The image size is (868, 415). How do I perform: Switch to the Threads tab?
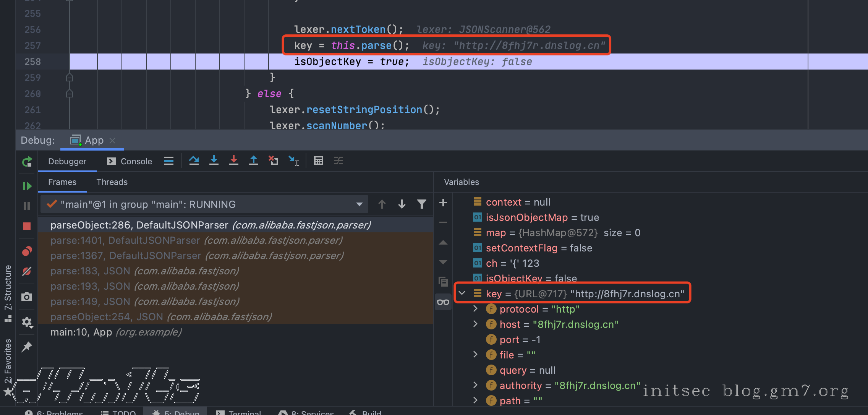click(112, 182)
